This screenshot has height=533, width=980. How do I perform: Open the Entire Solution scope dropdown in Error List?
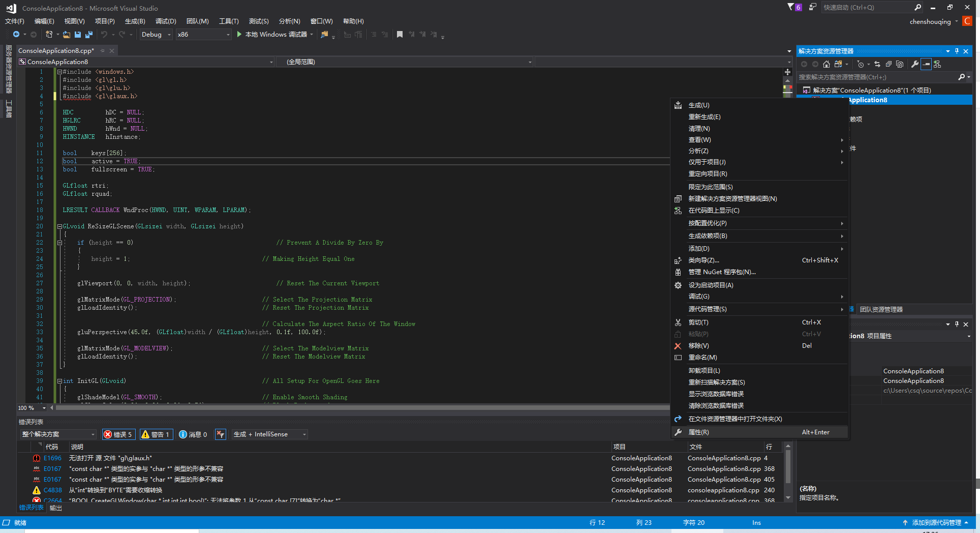[x=58, y=434]
